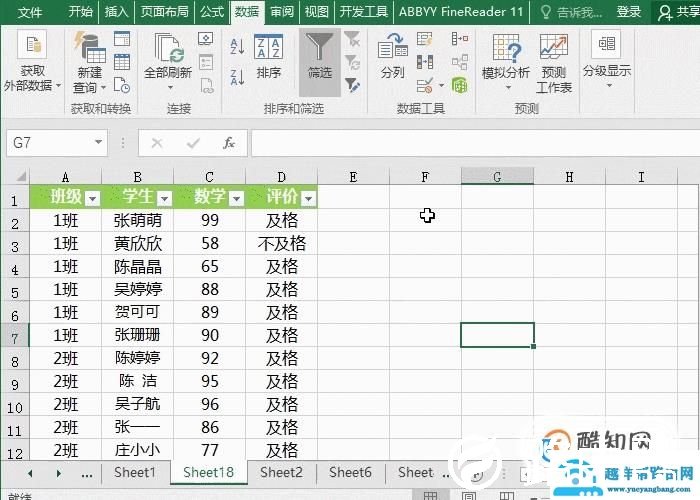
Task: Click Recent Sources icon
Action: (122, 85)
